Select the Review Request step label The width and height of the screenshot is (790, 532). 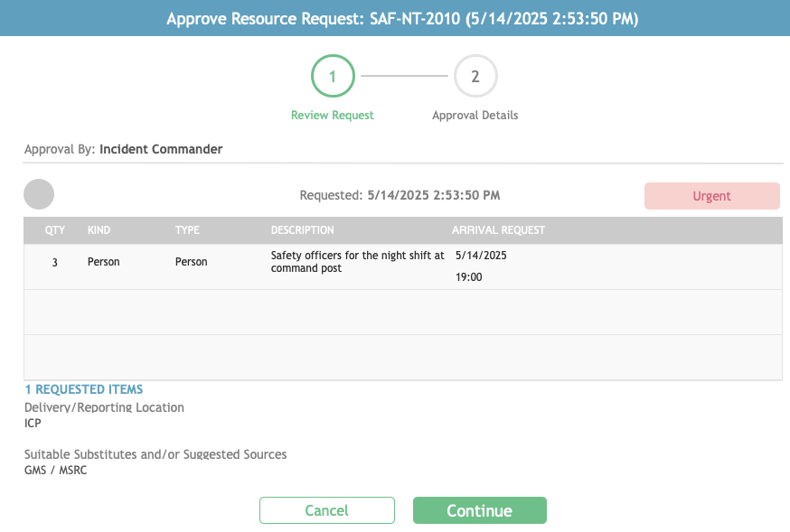pyautogui.click(x=332, y=115)
